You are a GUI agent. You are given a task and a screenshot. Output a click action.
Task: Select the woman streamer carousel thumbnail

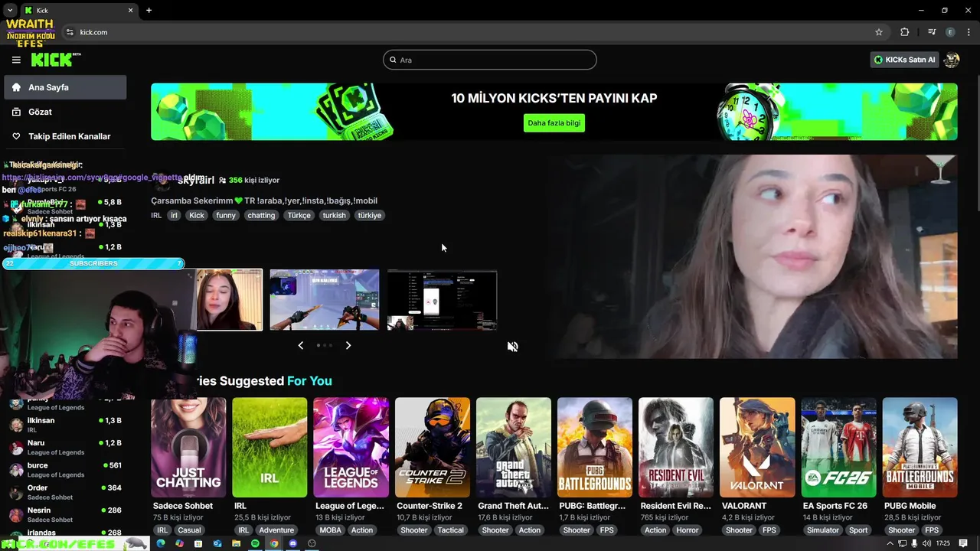coord(230,300)
